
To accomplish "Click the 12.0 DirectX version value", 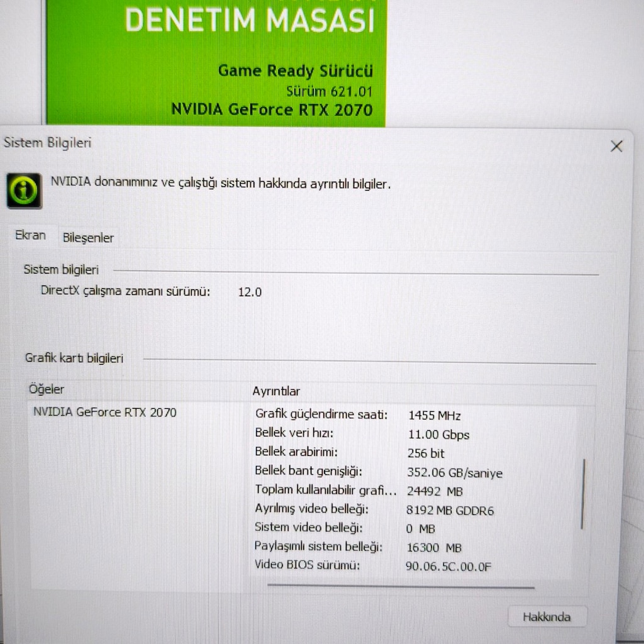I will (250, 292).
